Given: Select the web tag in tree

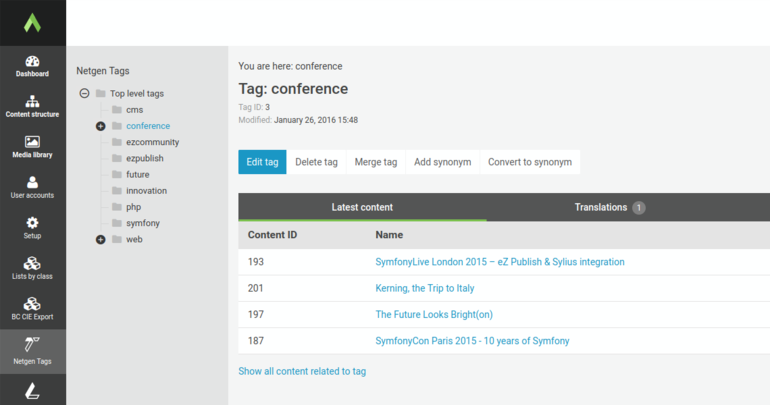Looking at the screenshot, I should click(x=134, y=239).
